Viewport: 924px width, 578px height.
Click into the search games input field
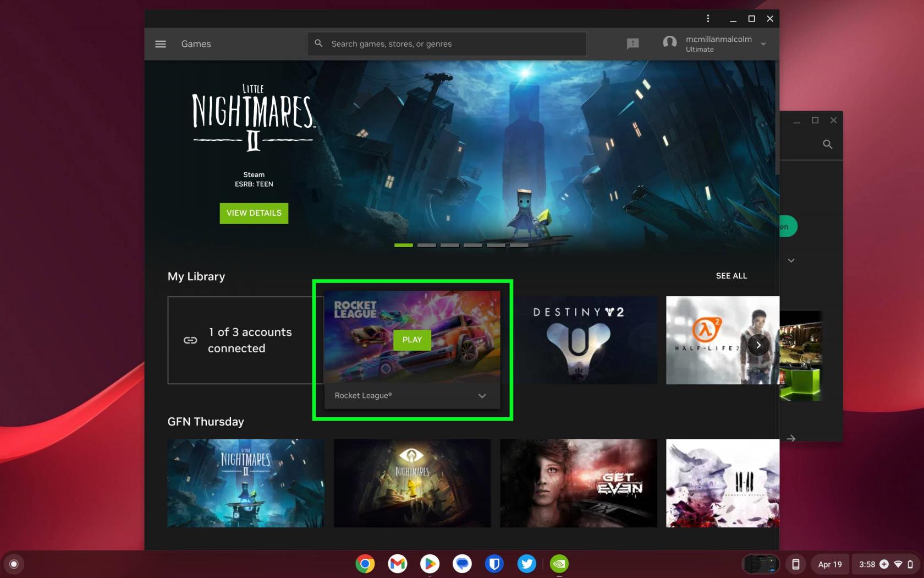tap(447, 44)
